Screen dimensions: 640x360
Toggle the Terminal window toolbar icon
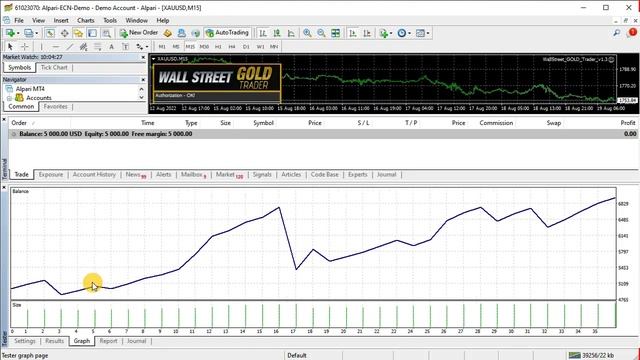[92, 33]
